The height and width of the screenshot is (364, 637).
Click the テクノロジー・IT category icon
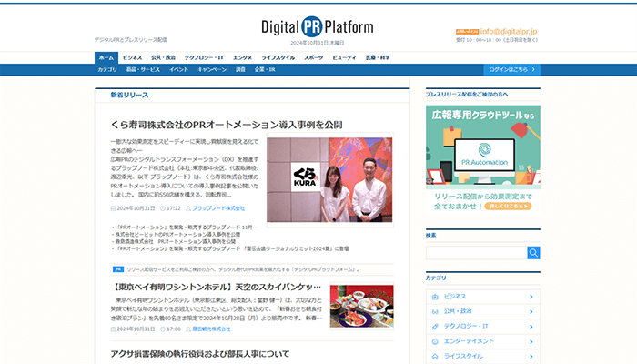tap(435, 327)
